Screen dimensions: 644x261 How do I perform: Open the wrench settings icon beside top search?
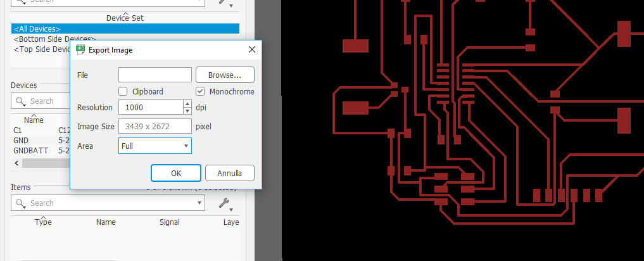point(225,3)
